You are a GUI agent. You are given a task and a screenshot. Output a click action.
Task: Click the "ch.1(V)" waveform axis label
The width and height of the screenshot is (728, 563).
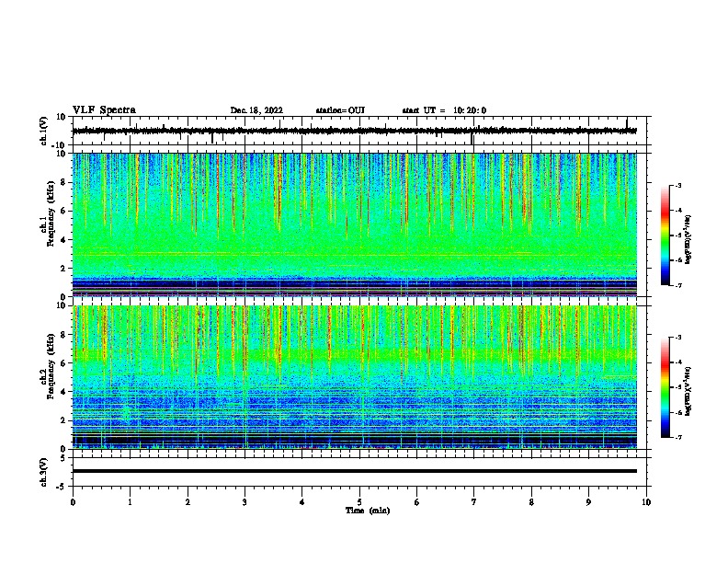pyautogui.click(x=44, y=131)
